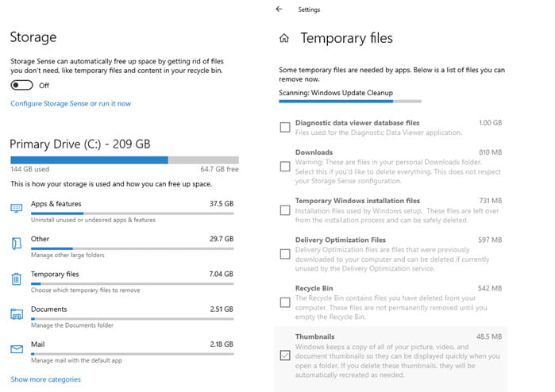The width and height of the screenshot is (555, 392).
Task: Click the Mail envelope icon
Action: (x=17, y=349)
